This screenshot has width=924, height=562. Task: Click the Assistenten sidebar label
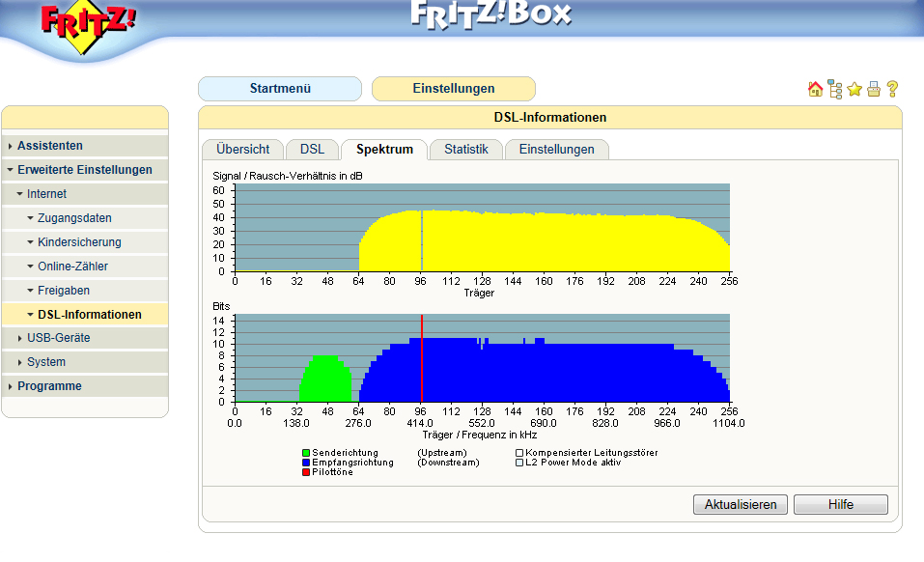coord(50,146)
